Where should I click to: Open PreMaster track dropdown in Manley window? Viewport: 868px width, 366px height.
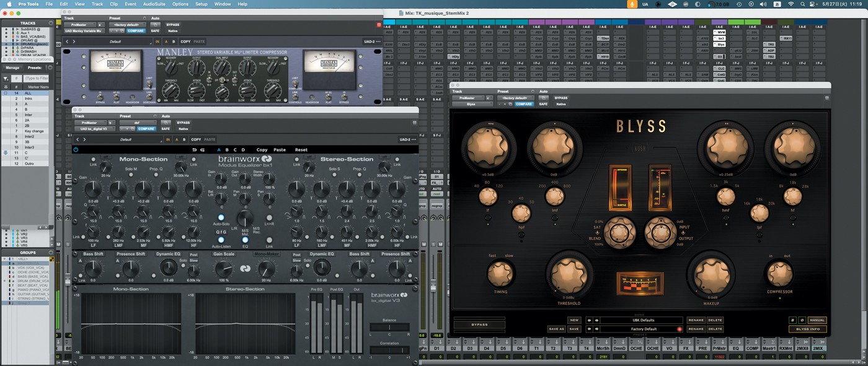pos(79,25)
